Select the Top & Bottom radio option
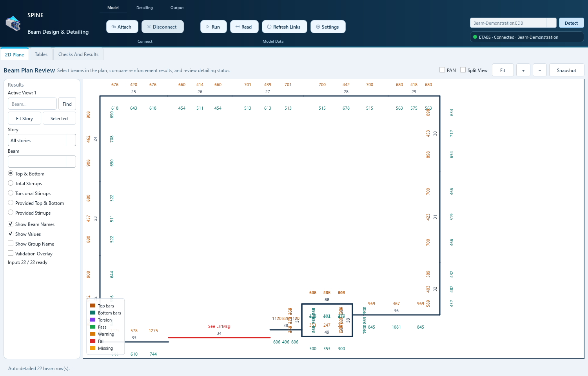The width and height of the screenshot is (588, 376). coord(11,173)
